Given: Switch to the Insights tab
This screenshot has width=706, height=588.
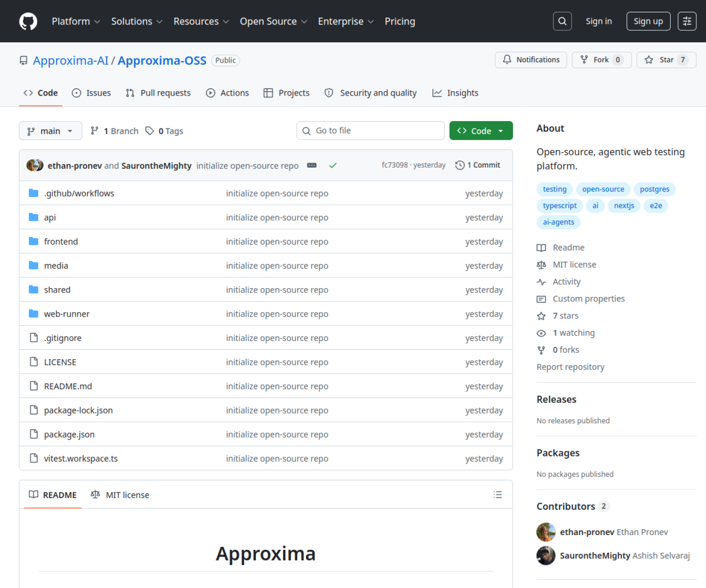Looking at the screenshot, I should coord(455,93).
